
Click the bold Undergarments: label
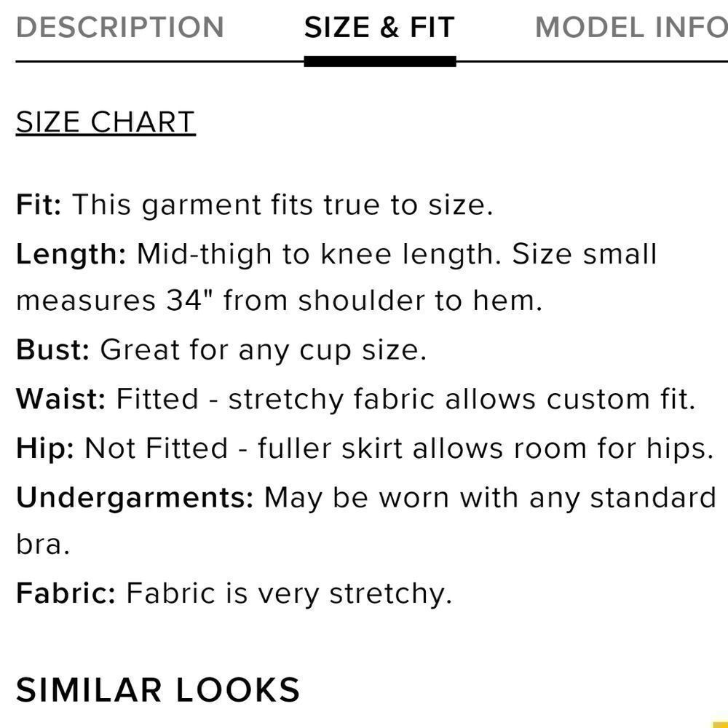coord(135,497)
